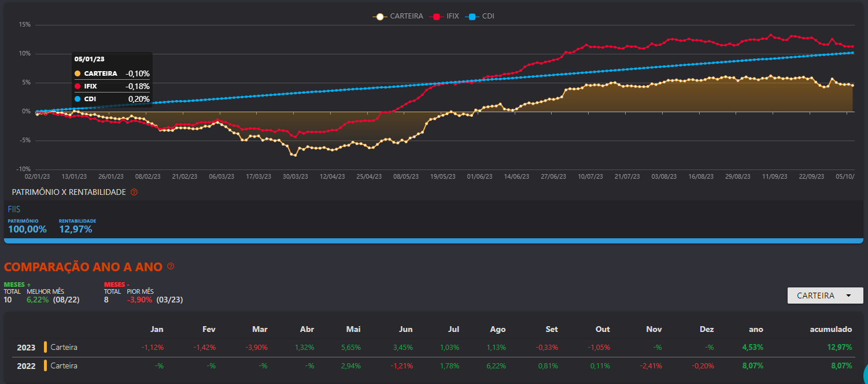
Task: Click the CARTEIRA row in chart tooltip
Action: pyautogui.click(x=112, y=73)
